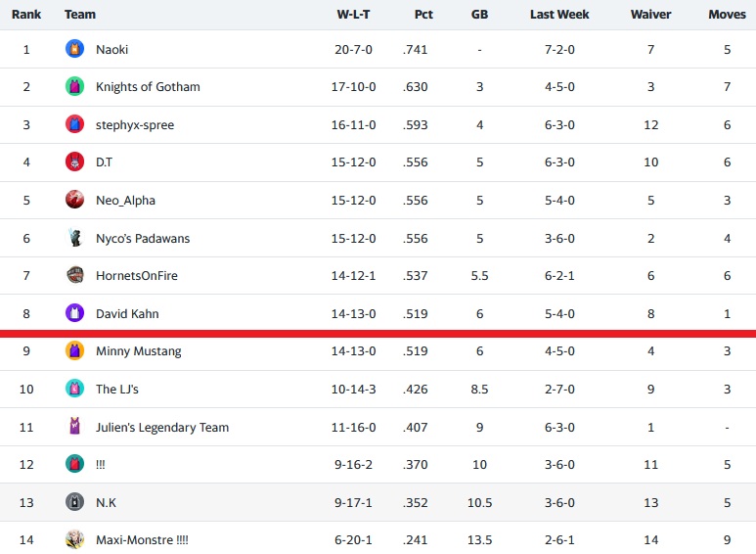756x554 pixels.
Task: Click the Waiver column header
Action: (650, 15)
